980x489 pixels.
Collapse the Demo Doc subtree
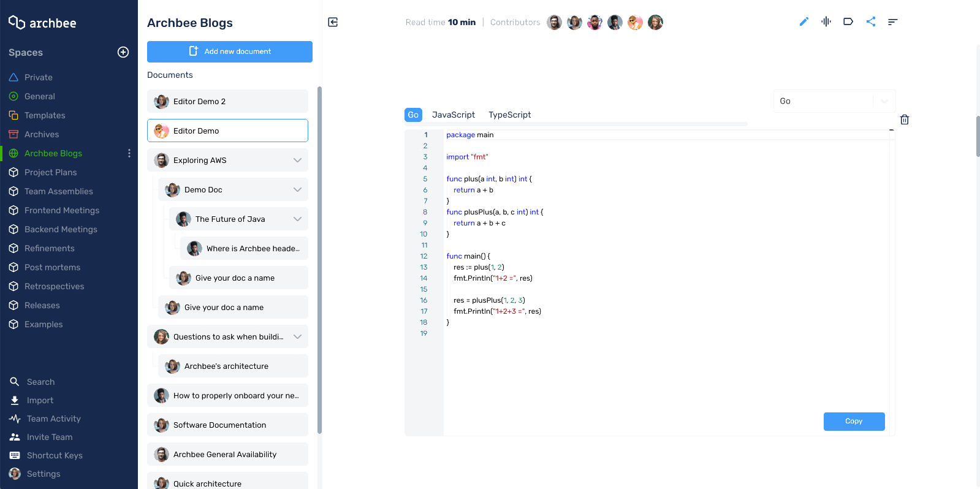coord(297,189)
